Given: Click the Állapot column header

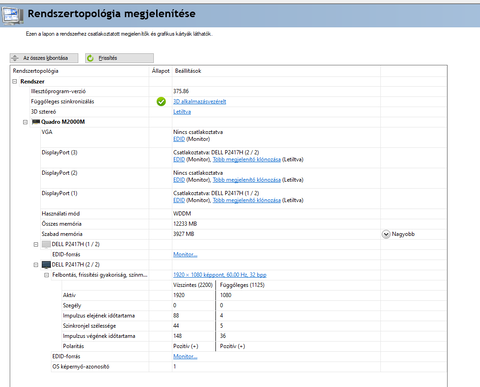Looking at the screenshot, I should click(161, 71).
